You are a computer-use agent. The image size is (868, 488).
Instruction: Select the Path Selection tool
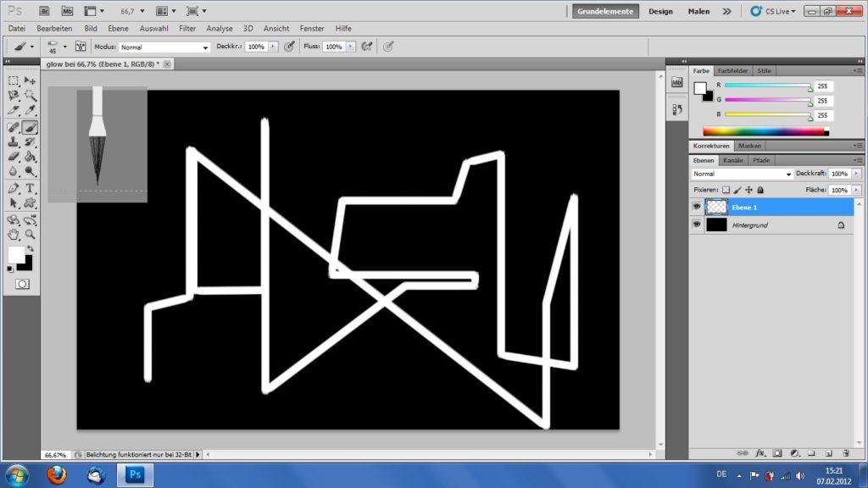(14, 203)
